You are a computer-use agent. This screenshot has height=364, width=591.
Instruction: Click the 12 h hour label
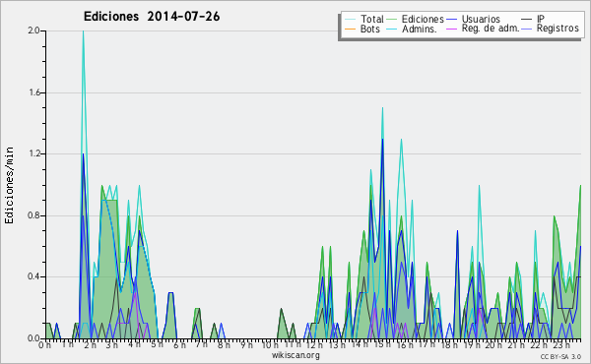(x=314, y=344)
